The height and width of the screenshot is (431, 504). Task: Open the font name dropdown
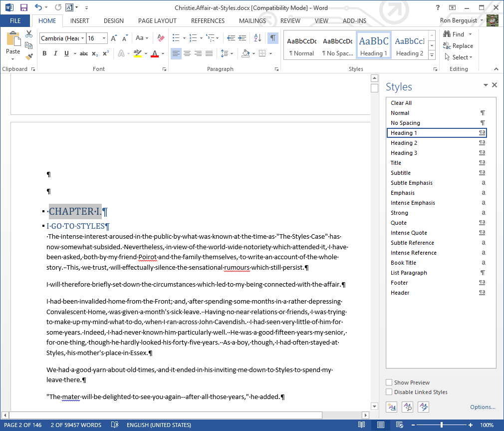(x=82, y=38)
